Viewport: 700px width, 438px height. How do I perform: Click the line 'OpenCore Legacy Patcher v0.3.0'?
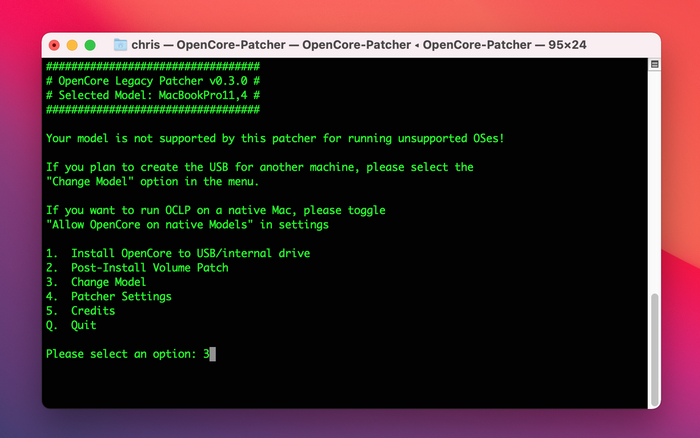point(153,81)
